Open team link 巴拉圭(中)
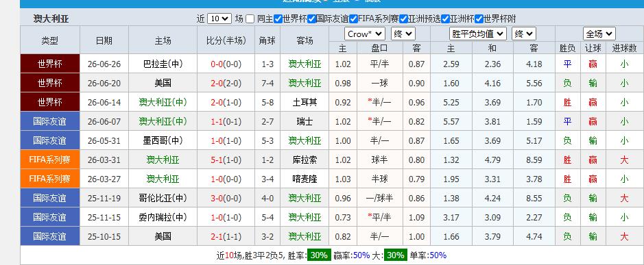Image resolution: width=644 pixels, height=265 pixels. [x=163, y=64]
